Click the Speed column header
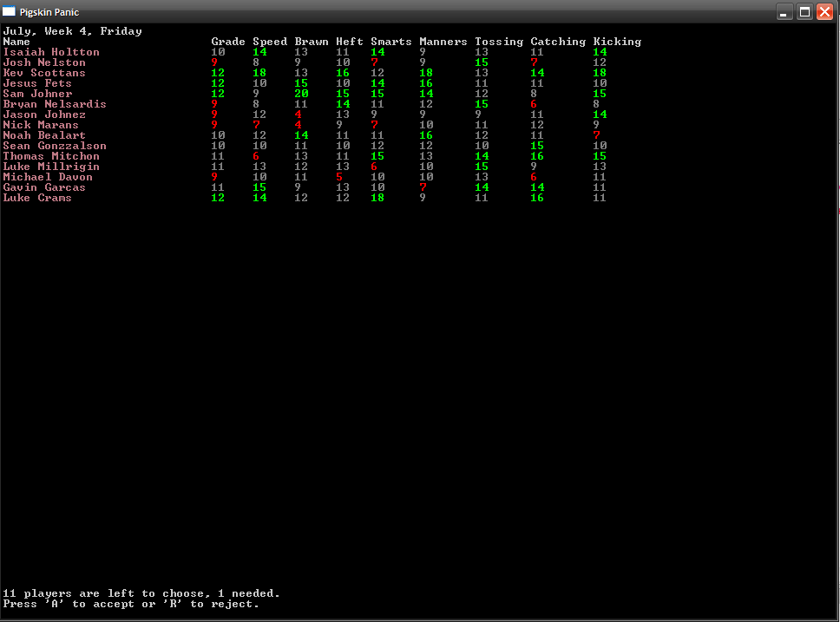 (x=270, y=42)
